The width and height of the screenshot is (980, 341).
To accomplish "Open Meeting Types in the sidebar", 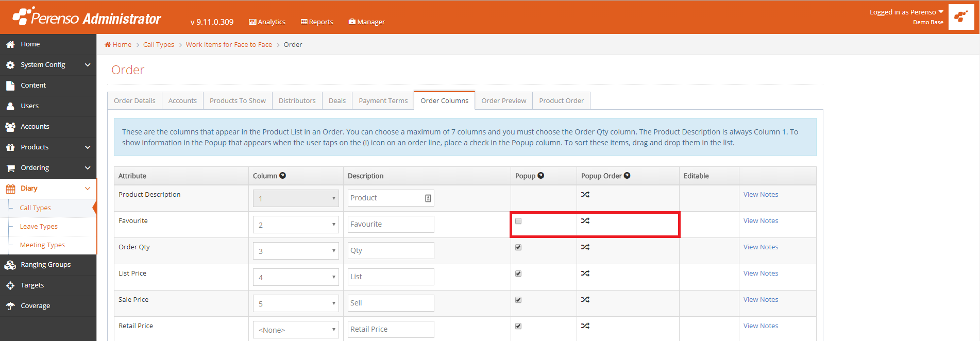I will click(x=42, y=245).
